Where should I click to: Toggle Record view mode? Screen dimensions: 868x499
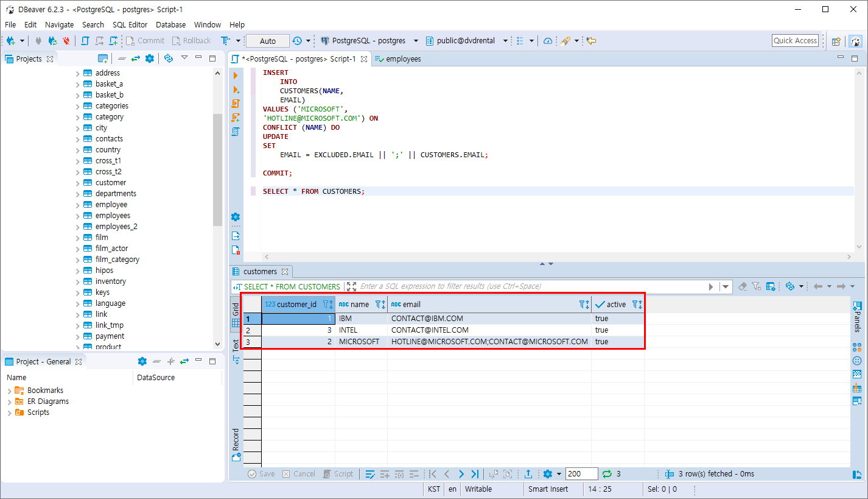236,444
